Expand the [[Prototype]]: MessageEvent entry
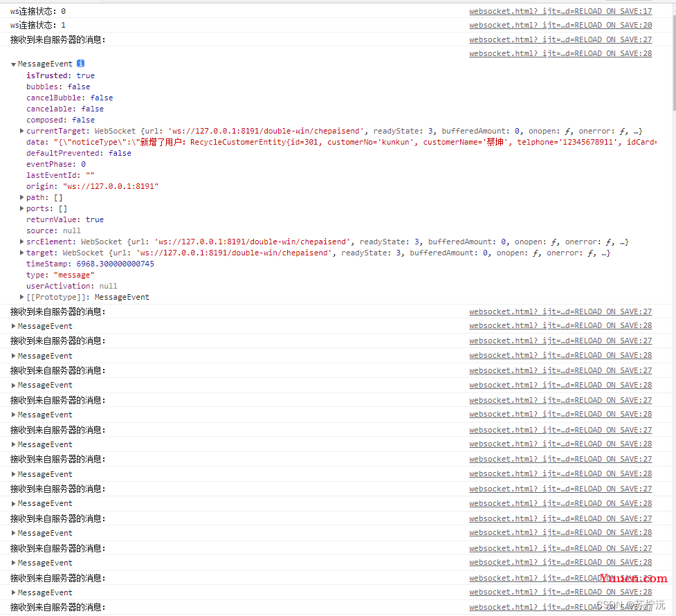This screenshot has height=616, width=676. tap(21, 297)
